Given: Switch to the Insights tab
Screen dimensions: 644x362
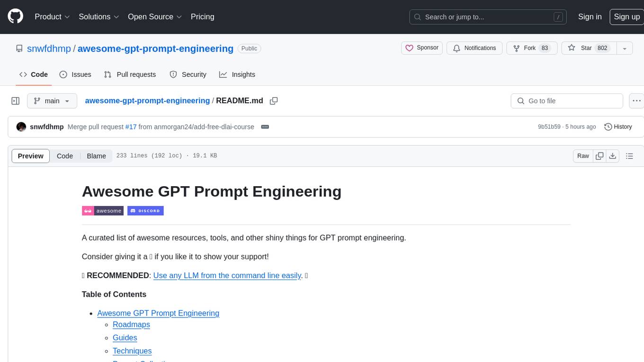Looking at the screenshot, I should tap(237, 74).
